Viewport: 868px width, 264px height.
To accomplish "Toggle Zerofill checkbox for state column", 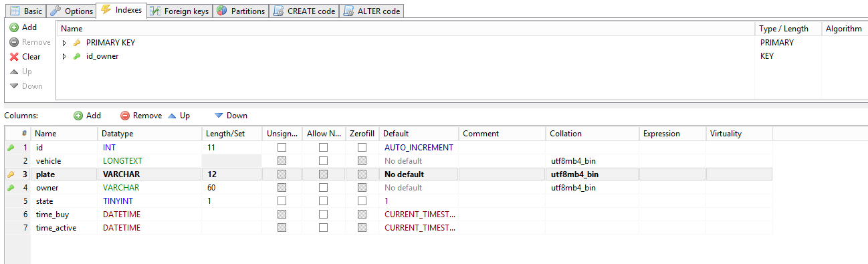I will (x=362, y=201).
